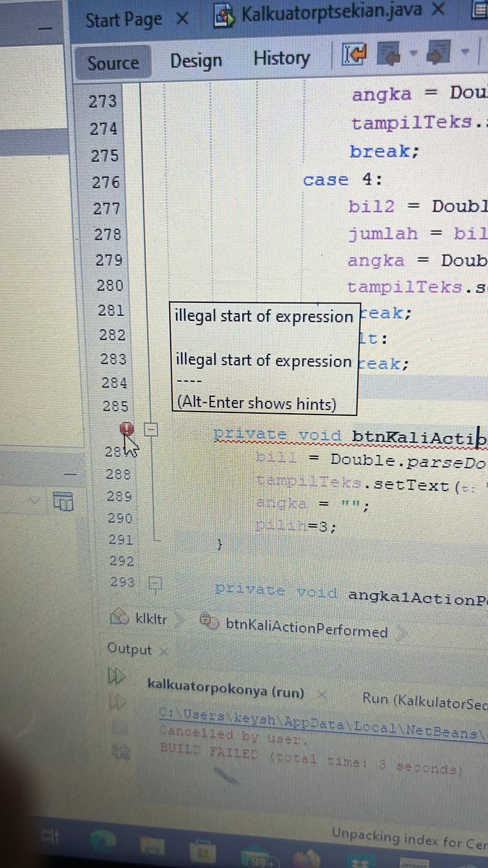Viewport: 488px width, 868px height.
Task: Click line number 276 in gutter
Action: (x=106, y=182)
